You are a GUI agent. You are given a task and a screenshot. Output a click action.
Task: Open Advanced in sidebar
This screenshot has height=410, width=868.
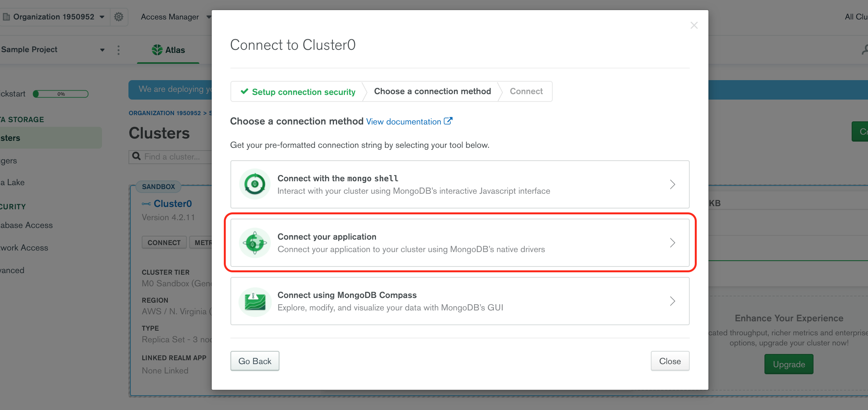coord(12,270)
